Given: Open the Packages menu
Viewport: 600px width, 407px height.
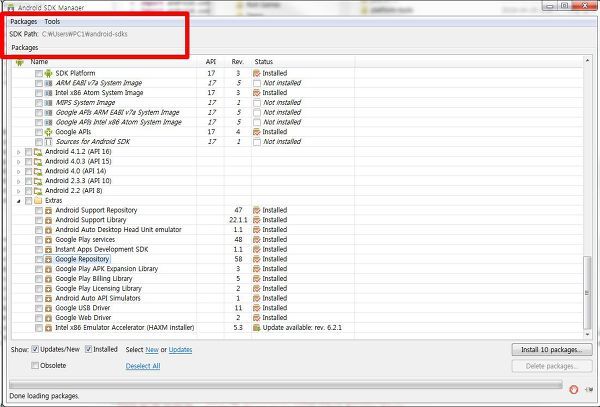Looking at the screenshot, I should pos(24,21).
